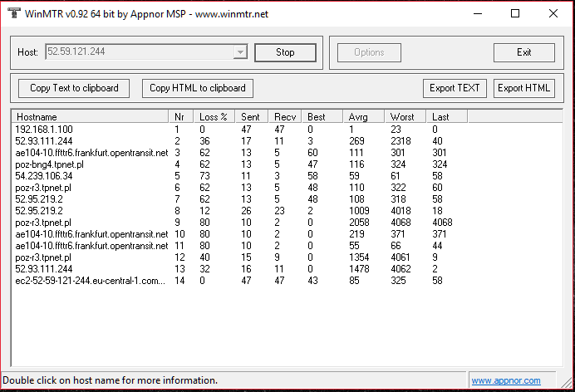
Task: Expand the Host dropdown arrow
Action: pos(240,52)
